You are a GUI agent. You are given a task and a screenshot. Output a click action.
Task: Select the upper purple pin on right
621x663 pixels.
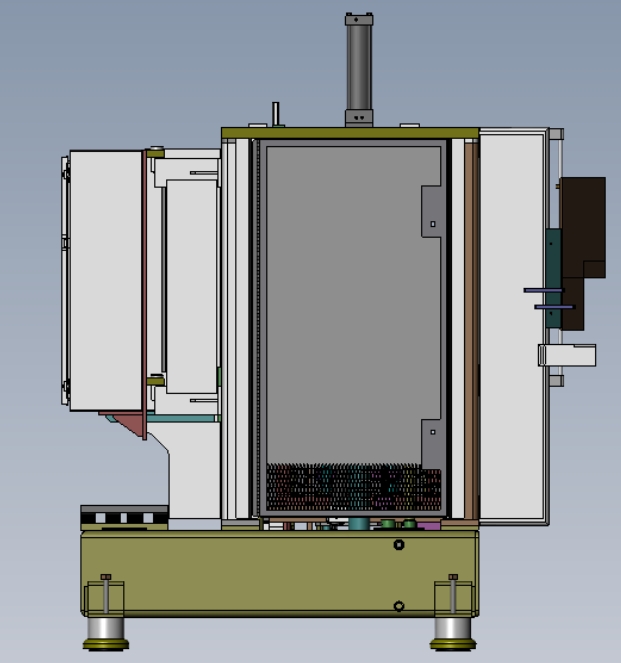point(544,290)
